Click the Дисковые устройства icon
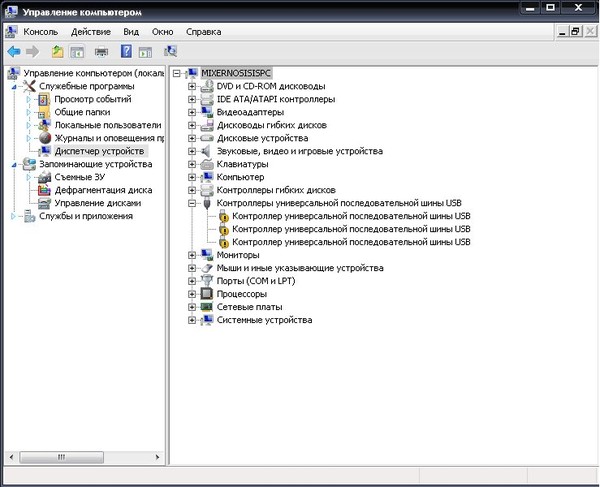This screenshot has width=600, height=487. pos(207,138)
